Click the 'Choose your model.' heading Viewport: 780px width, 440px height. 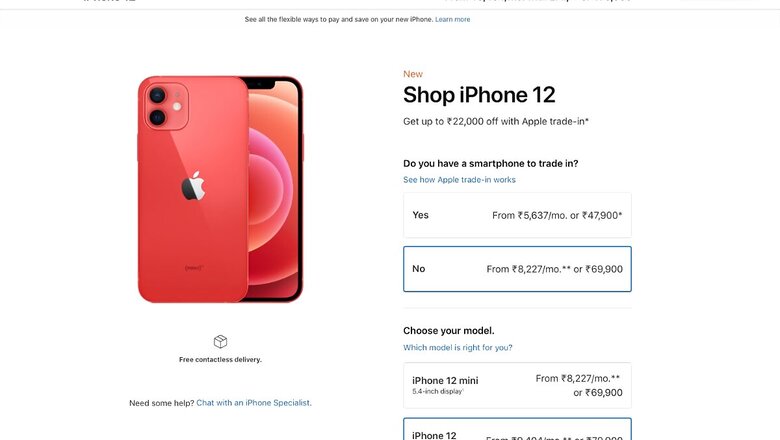[449, 331]
